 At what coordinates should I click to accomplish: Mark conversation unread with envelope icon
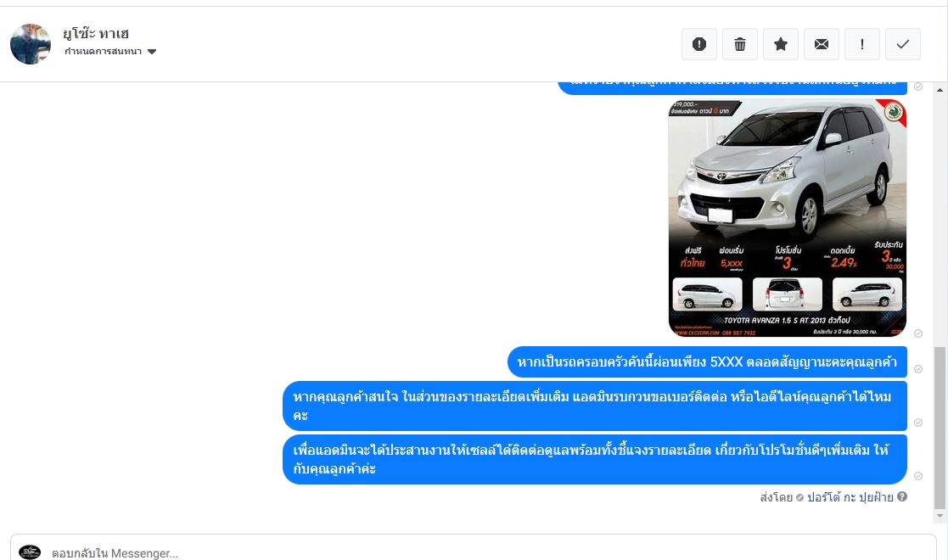821,44
